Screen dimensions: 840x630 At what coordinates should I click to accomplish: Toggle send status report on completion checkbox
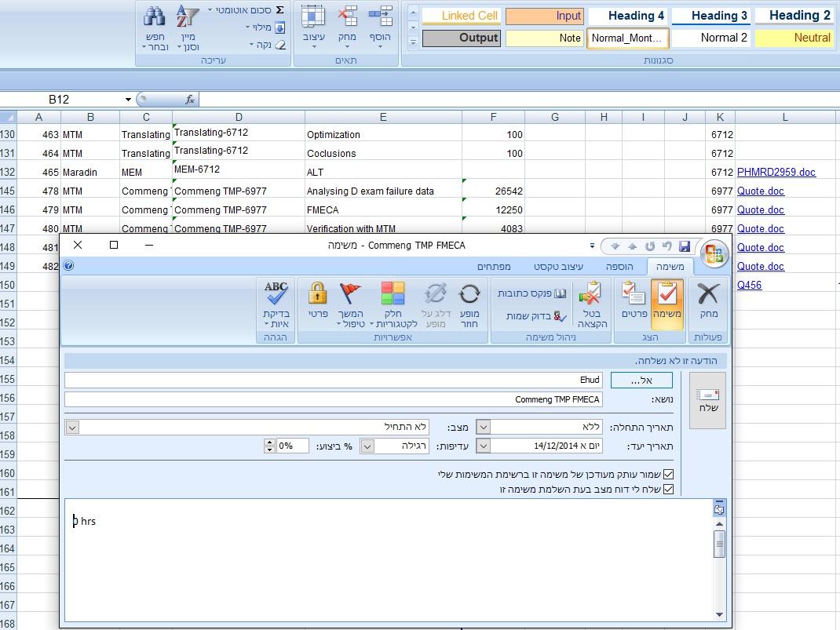[x=668, y=490]
